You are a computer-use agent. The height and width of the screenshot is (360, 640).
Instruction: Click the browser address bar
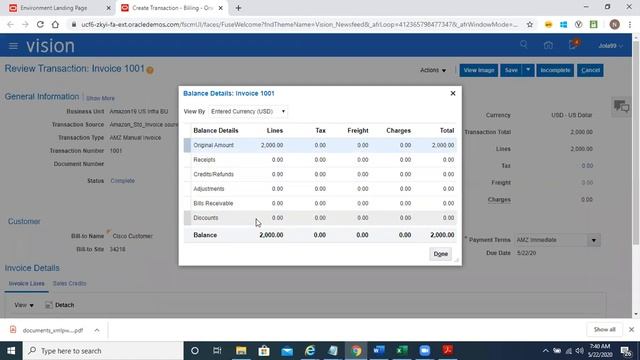click(x=299, y=24)
